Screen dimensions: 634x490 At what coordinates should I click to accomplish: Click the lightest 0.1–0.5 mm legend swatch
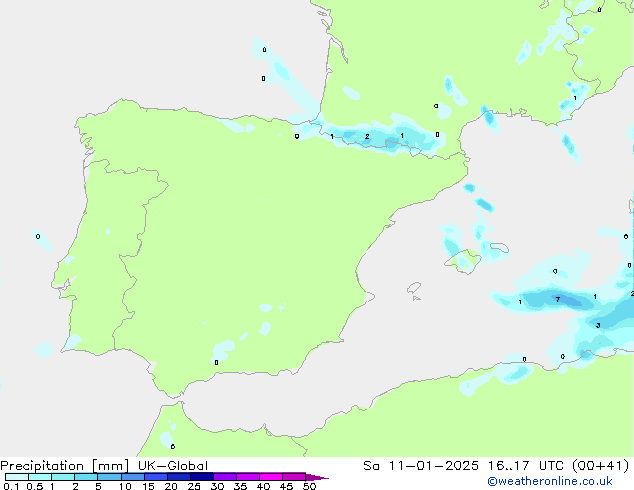(17, 477)
